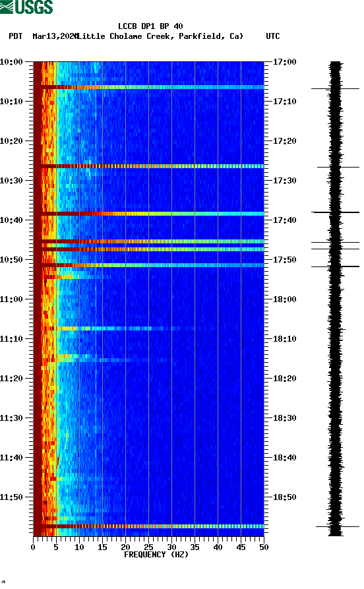Click the spectrogram event band just before 10:10
This screenshot has height=589, width=364.
(149, 87)
